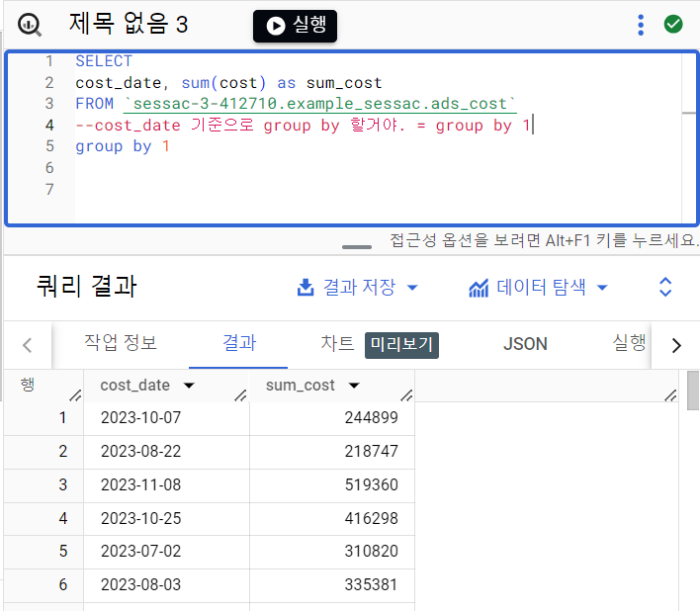Click the 데이터 탐색 chart icon
The width and height of the screenshot is (700, 611).
coord(479,288)
